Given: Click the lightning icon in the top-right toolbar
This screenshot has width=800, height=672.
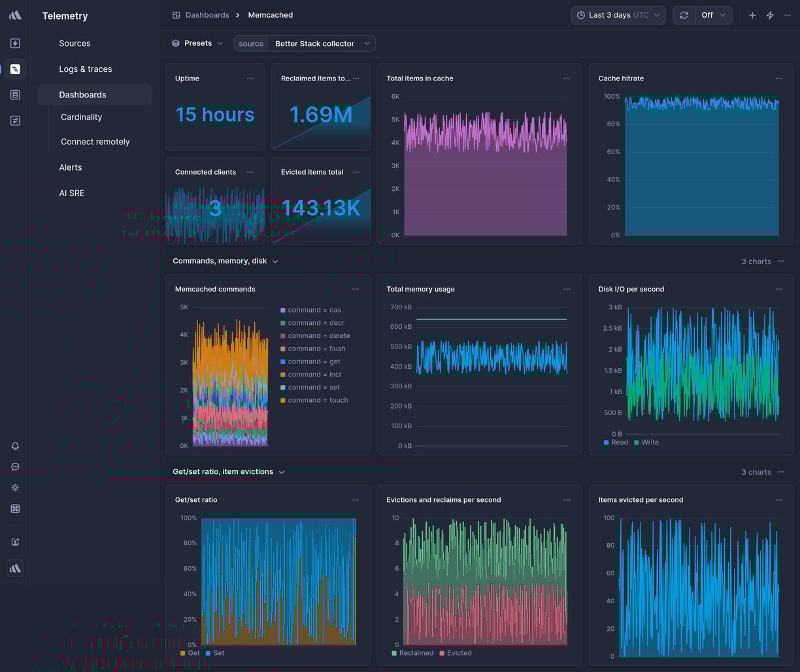Looking at the screenshot, I should pyautogui.click(x=769, y=14).
